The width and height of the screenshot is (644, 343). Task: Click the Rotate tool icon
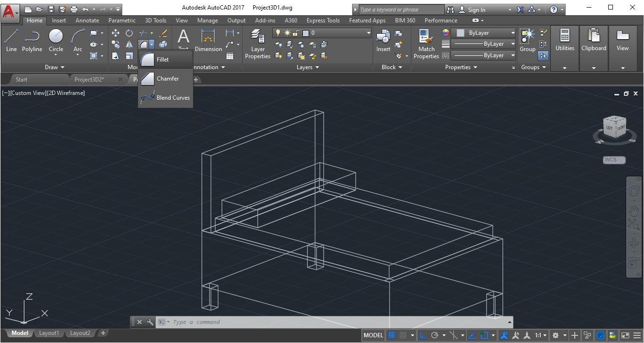point(129,33)
